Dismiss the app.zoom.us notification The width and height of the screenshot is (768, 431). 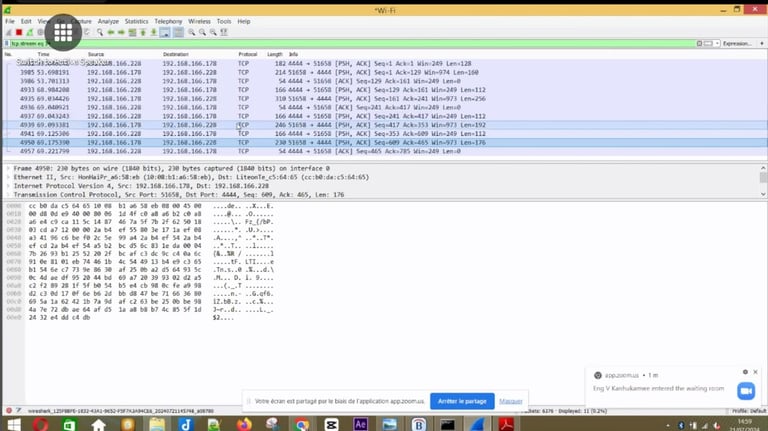tap(756, 372)
